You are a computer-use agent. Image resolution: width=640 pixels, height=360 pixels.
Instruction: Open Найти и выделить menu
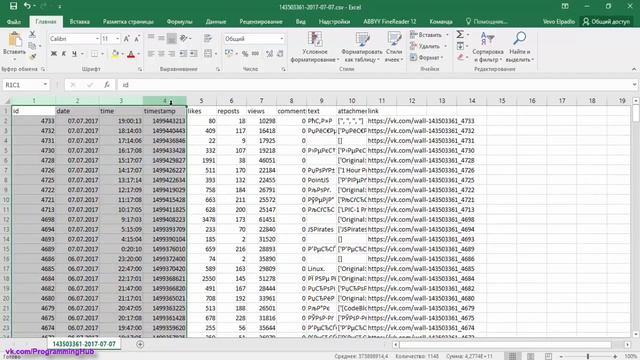(519, 47)
